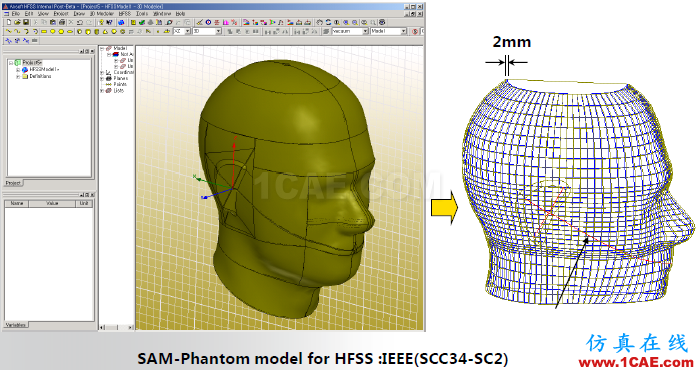Click the Validate green checkmark icon
Image resolution: width=698 pixels, height=370 pixels.
142,22
